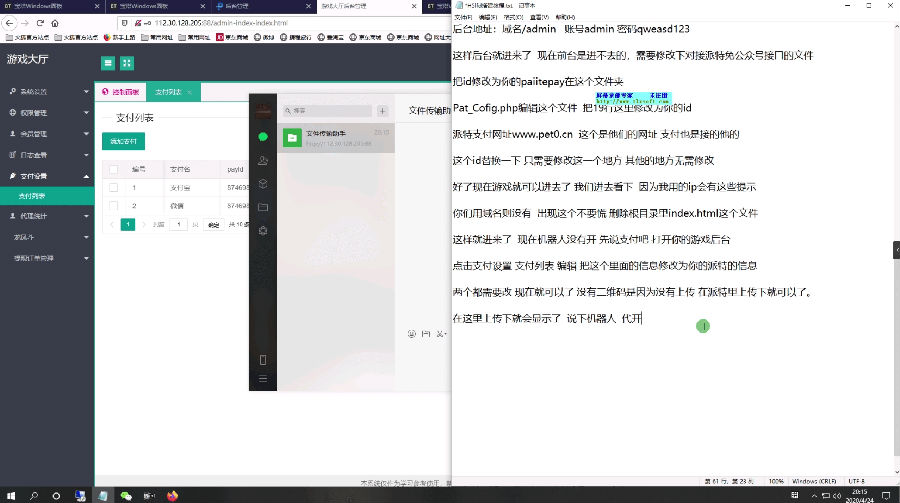The image size is (900, 503).
Task: Open WeChat files folder icon
Action: pyautogui.click(x=263, y=207)
